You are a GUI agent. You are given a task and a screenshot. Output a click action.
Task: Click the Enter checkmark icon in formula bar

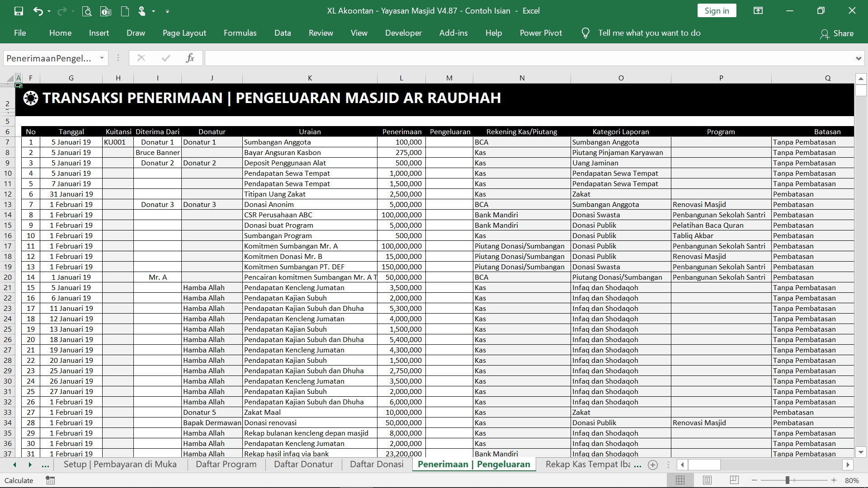click(166, 58)
